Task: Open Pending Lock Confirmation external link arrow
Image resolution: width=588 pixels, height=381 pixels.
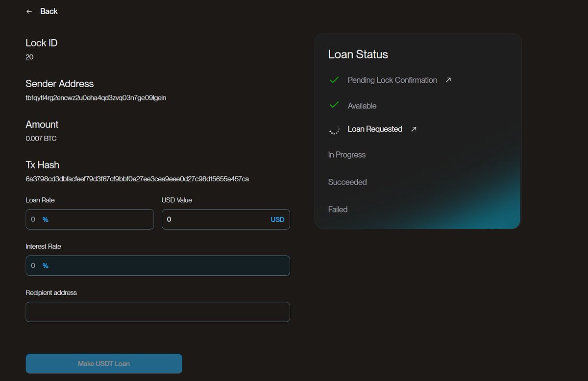Action: 448,80
